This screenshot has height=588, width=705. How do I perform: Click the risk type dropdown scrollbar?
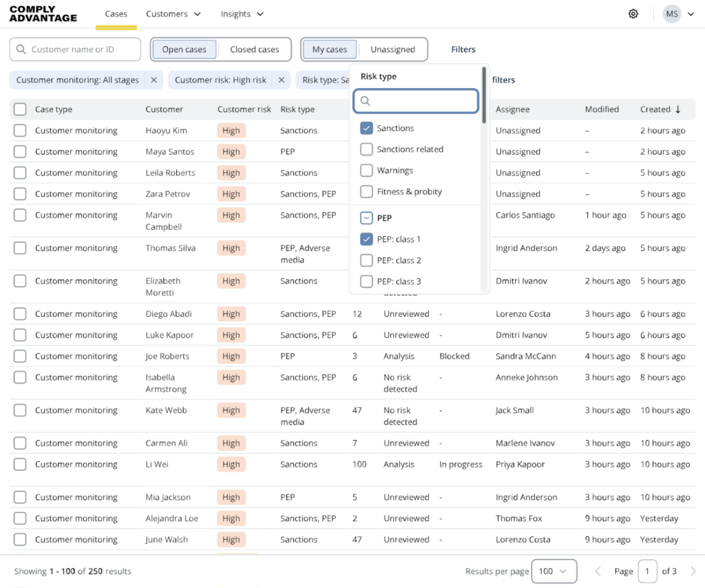point(484,96)
